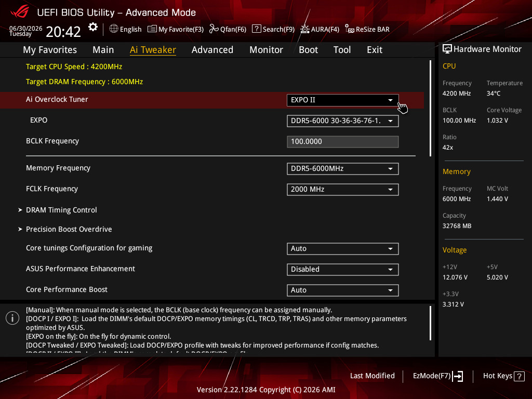Go to the Boot tab
The image size is (532, 399).
[308, 50]
